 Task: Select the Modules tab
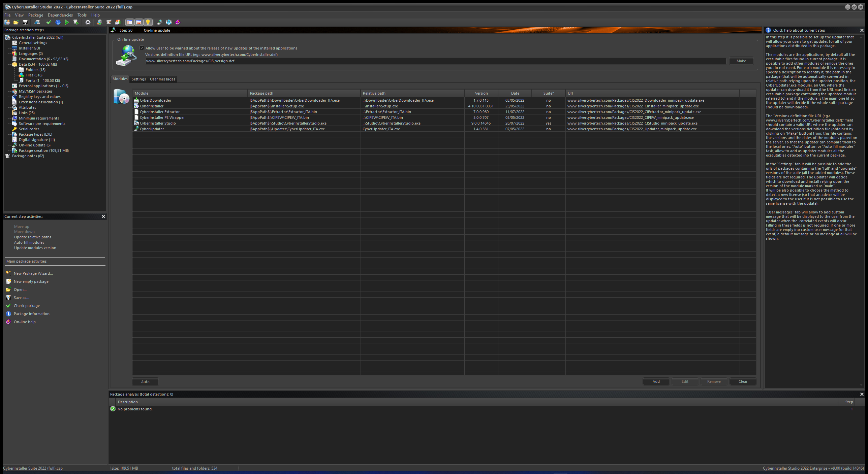[120, 79]
